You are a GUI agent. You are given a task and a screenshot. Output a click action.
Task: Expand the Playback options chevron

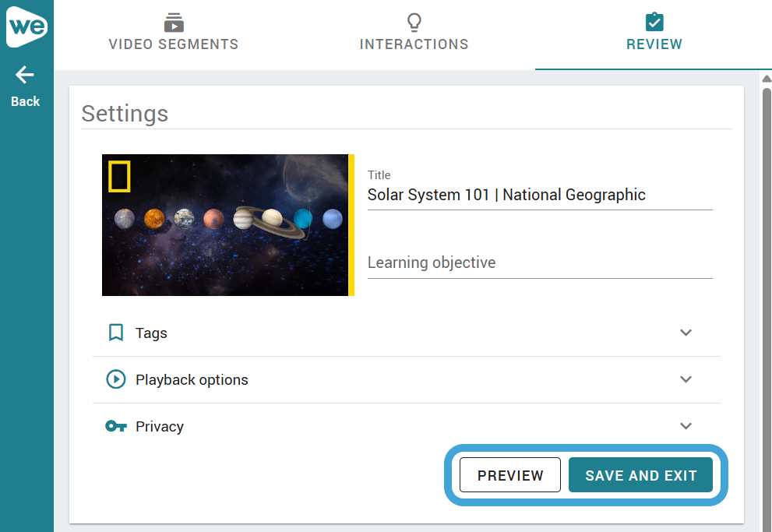tap(686, 379)
